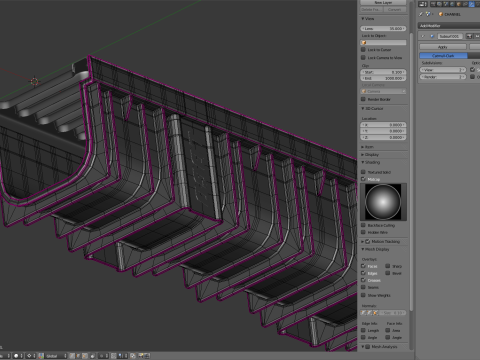The width and height of the screenshot is (480, 360).
Task: Click the Normals Size value field
Action: tap(393, 313)
